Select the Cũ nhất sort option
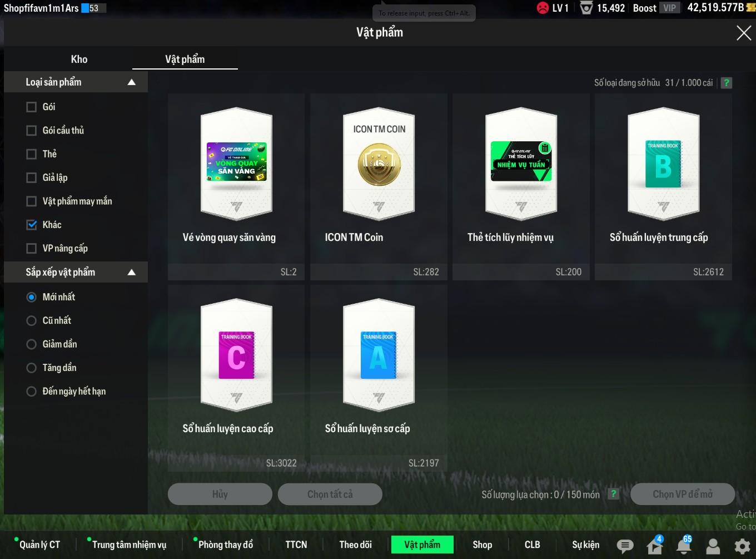The image size is (756, 559). pos(32,320)
